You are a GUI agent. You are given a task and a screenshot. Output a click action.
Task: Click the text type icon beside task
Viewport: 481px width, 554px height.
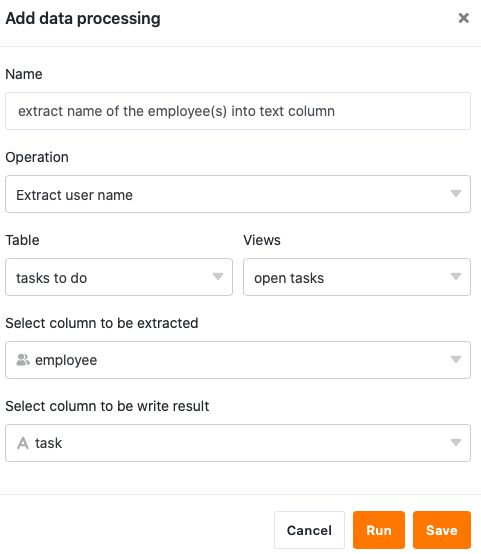pyautogui.click(x=23, y=443)
